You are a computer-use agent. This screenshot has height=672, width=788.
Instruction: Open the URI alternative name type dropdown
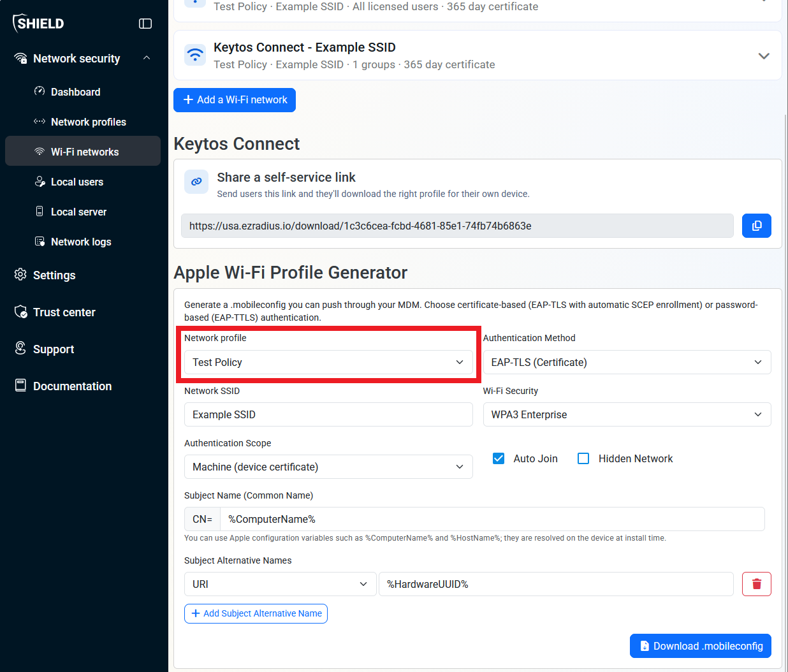(280, 584)
